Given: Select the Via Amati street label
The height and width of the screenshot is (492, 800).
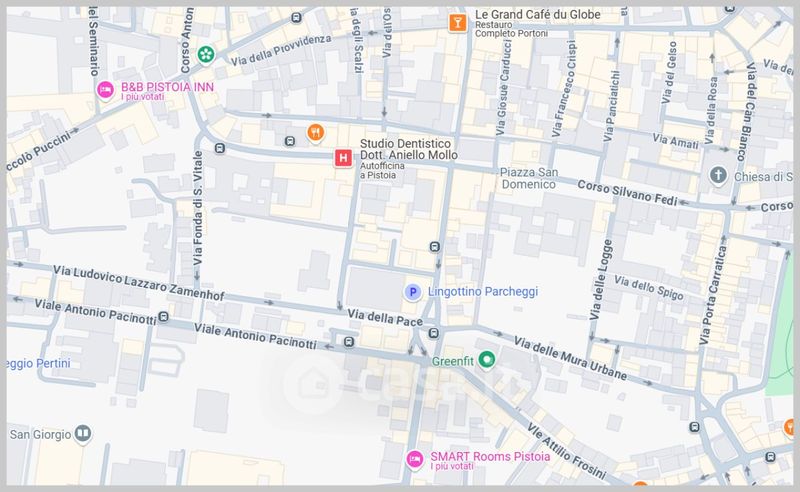Looking at the screenshot, I should click(x=676, y=141).
